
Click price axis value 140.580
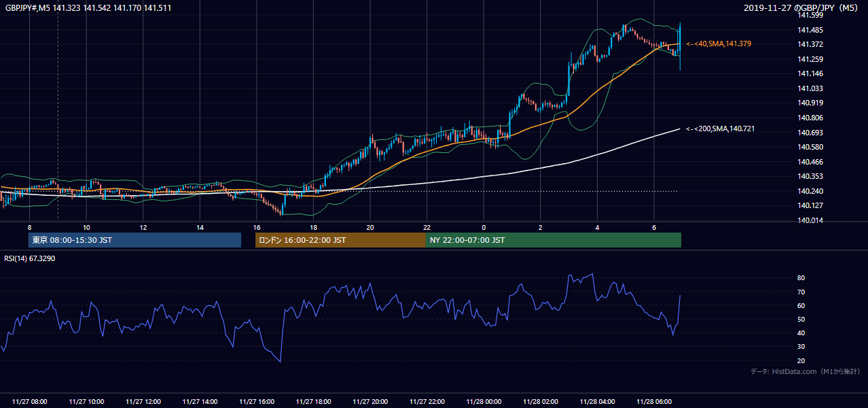810,147
